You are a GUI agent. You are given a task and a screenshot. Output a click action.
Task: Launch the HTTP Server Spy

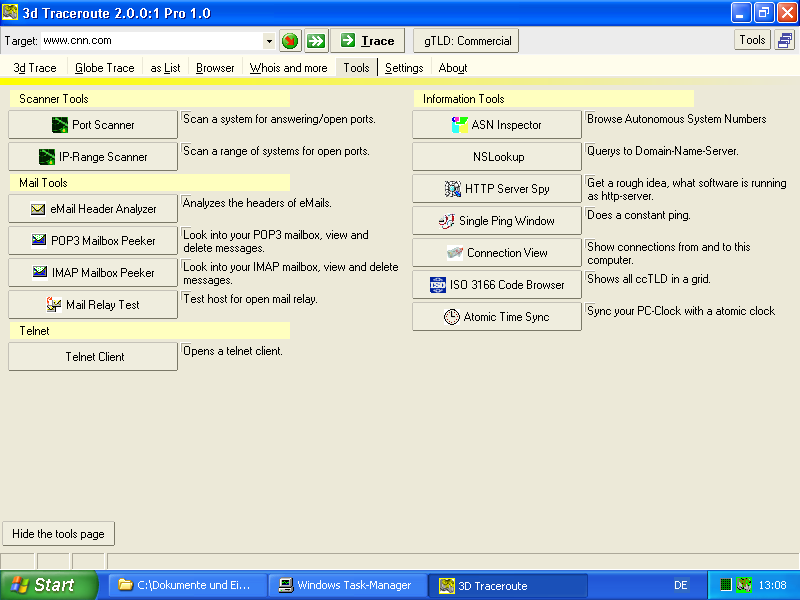coord(497,189)
